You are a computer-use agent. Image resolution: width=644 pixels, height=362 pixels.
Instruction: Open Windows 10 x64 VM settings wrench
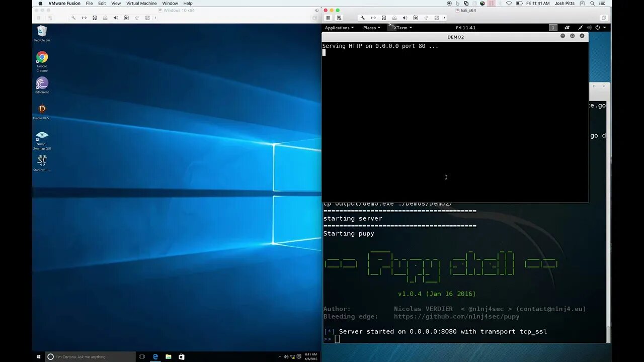[x=73, y=18]
